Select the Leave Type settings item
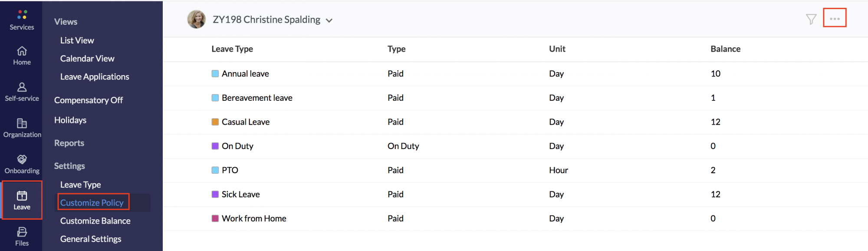The image size is (868, 251). [x=80, y=185]
